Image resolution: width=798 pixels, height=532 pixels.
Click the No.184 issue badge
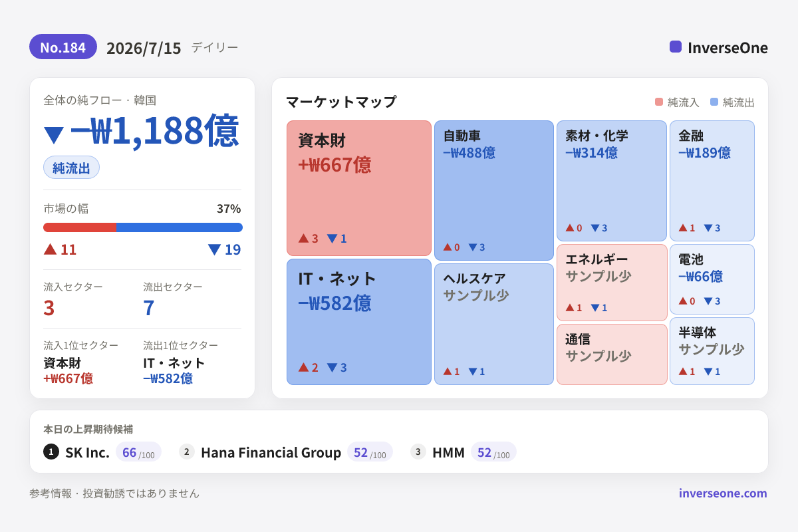[x=63, y=47]
